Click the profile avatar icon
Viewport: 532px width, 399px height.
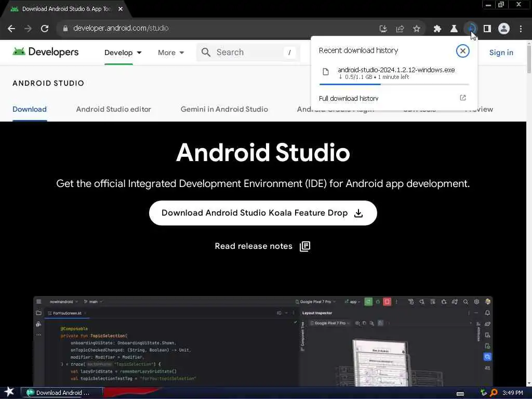[x=504, y=29]
